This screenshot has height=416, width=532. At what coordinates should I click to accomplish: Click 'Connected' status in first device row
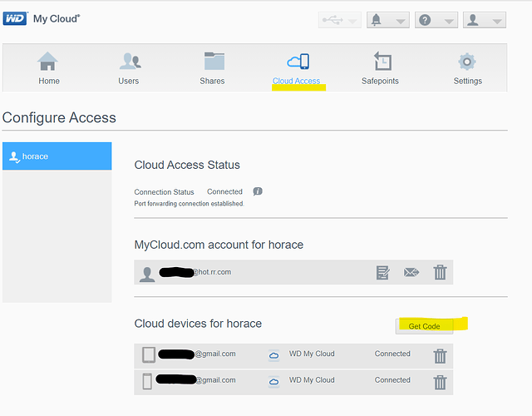(x=392, y=354)
